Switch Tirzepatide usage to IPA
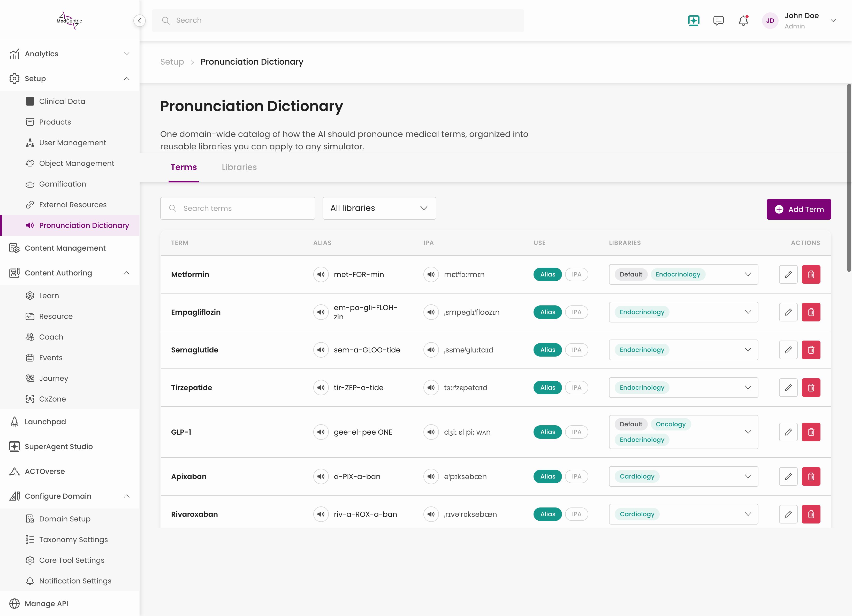 tap(577, 388)
